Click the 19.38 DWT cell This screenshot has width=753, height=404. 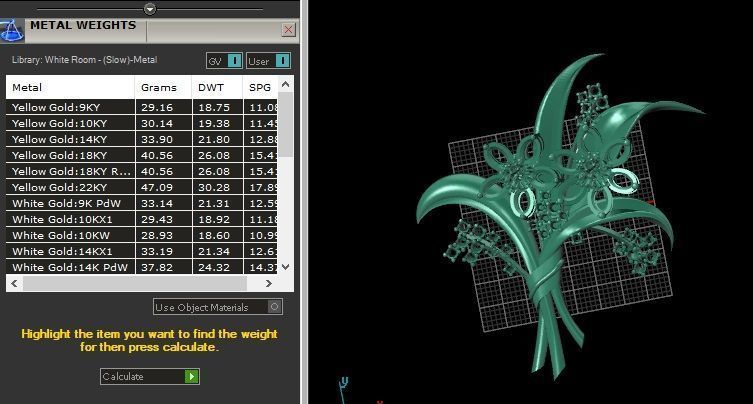(218, 123)
